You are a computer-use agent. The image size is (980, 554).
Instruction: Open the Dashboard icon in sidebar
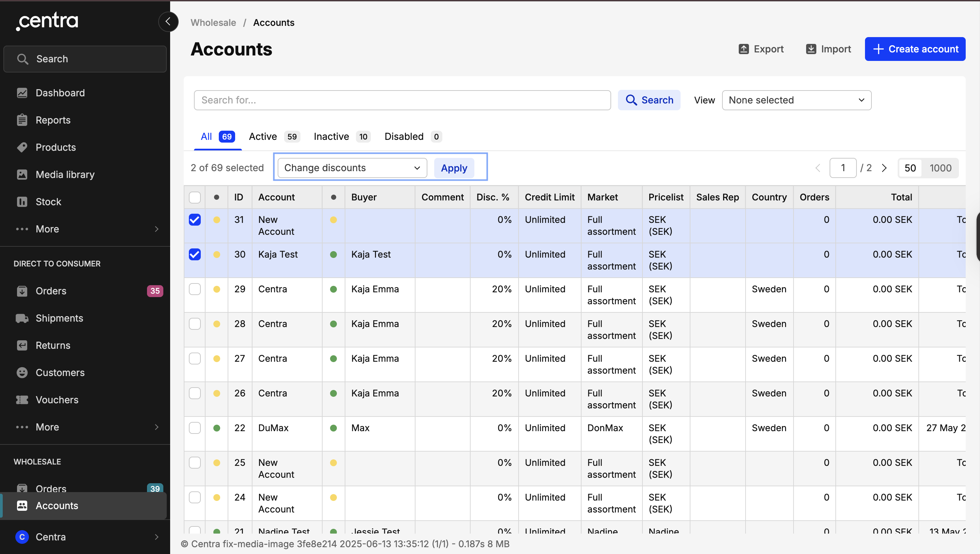[x=22, y=93]
